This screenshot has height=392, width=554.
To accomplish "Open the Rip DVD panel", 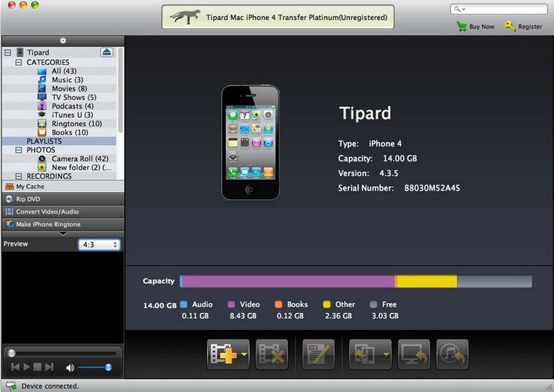I will tap(63, 199).
